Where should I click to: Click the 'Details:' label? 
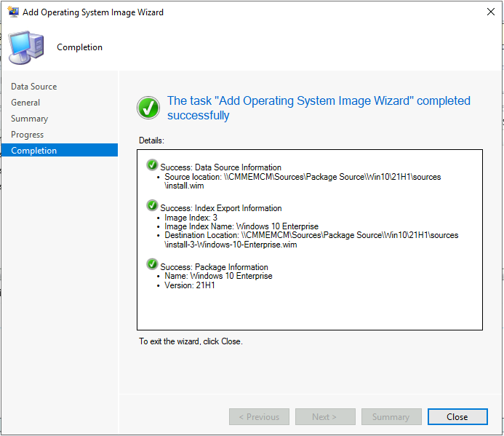(151, 140)
